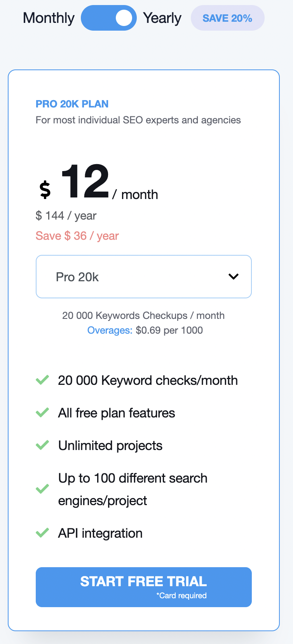Click the PRO 20K PLAN heading
This screenshot has height=644, width=293.
72,104
